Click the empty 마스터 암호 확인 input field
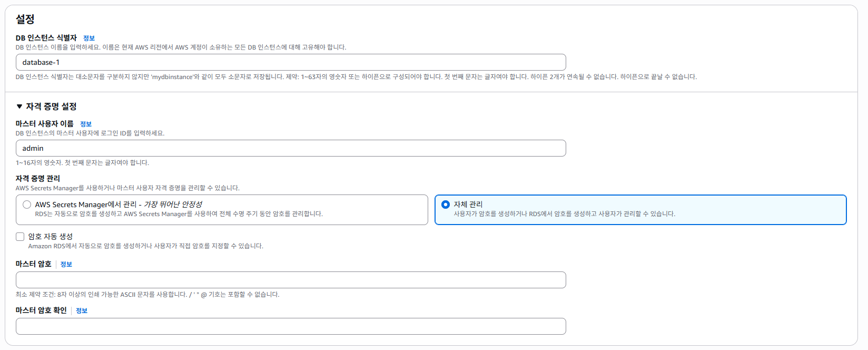Viewport: 868px width, 350px height. pyautogui.click(x=291, y=326)
